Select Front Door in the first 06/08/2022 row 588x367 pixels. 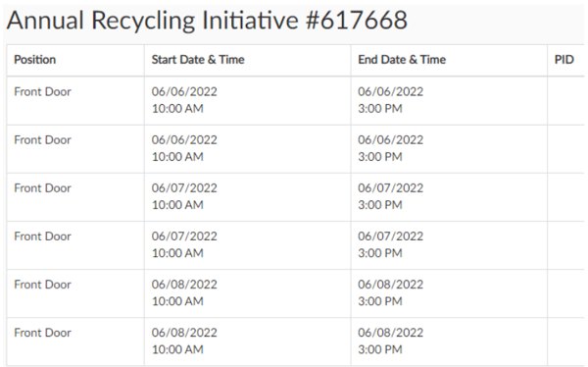tap(42, 285)
